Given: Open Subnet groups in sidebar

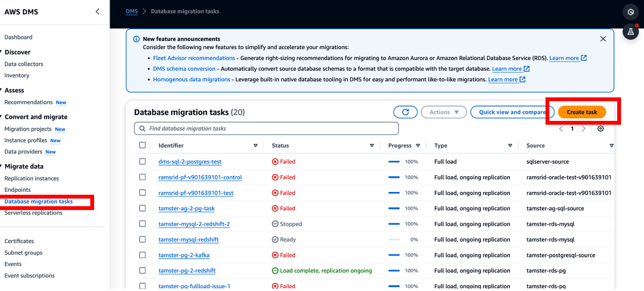Looking at the screenshot, I should [x=24, y=253].
